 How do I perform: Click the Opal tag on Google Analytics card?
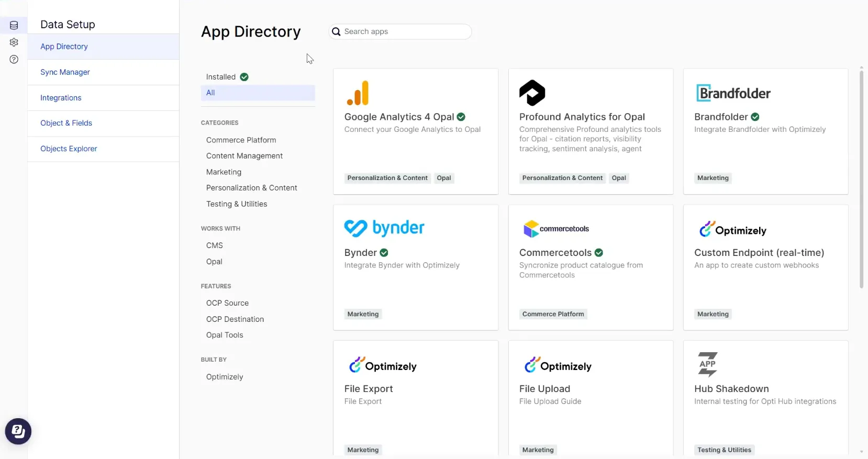point(444,178)
